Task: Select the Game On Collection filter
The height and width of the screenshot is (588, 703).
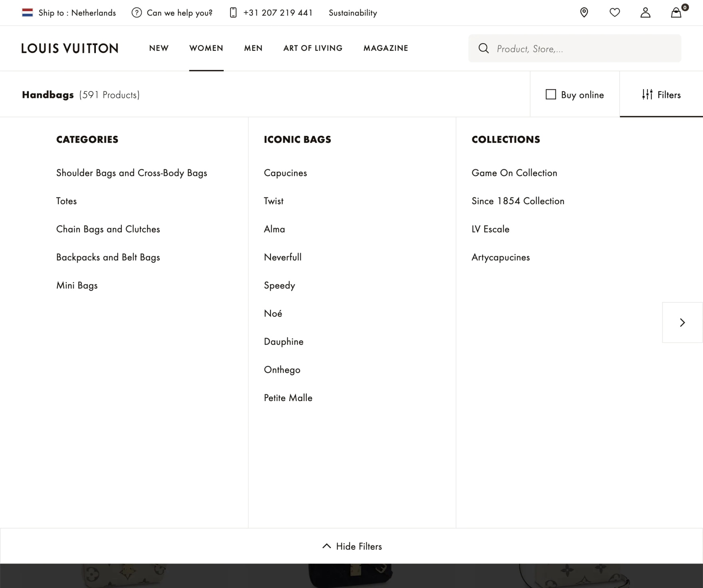Action: click(x=514, y=173)
